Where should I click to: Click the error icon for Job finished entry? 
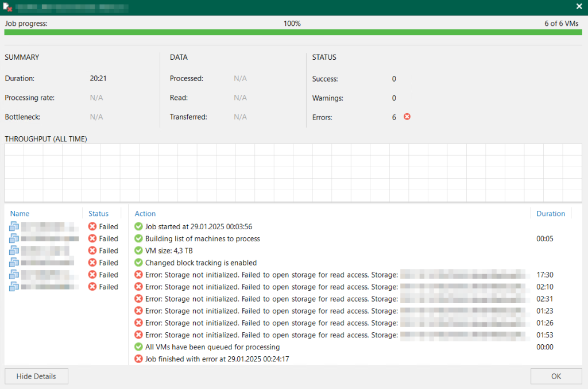point(138,359)
